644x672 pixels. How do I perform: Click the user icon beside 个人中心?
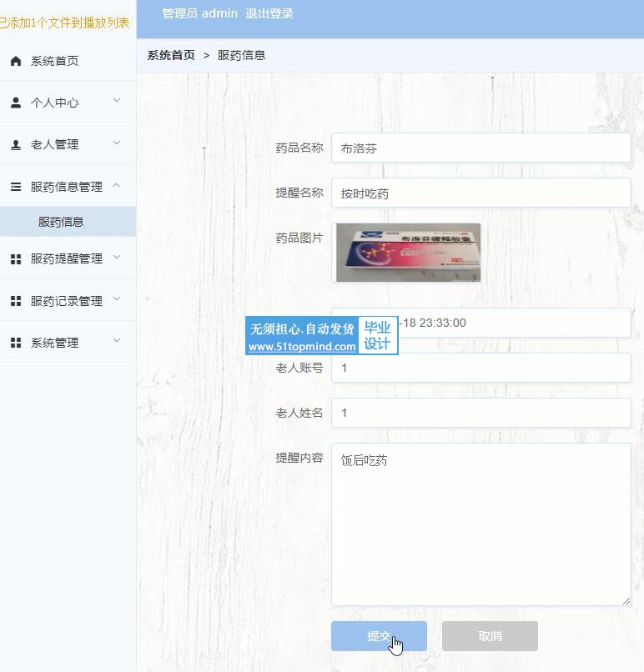point(16,103)
